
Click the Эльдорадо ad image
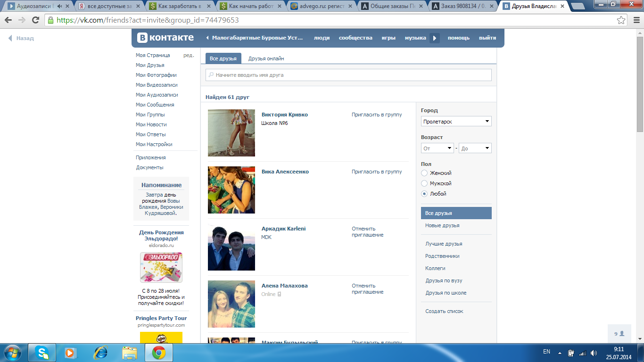coord(161,267)
